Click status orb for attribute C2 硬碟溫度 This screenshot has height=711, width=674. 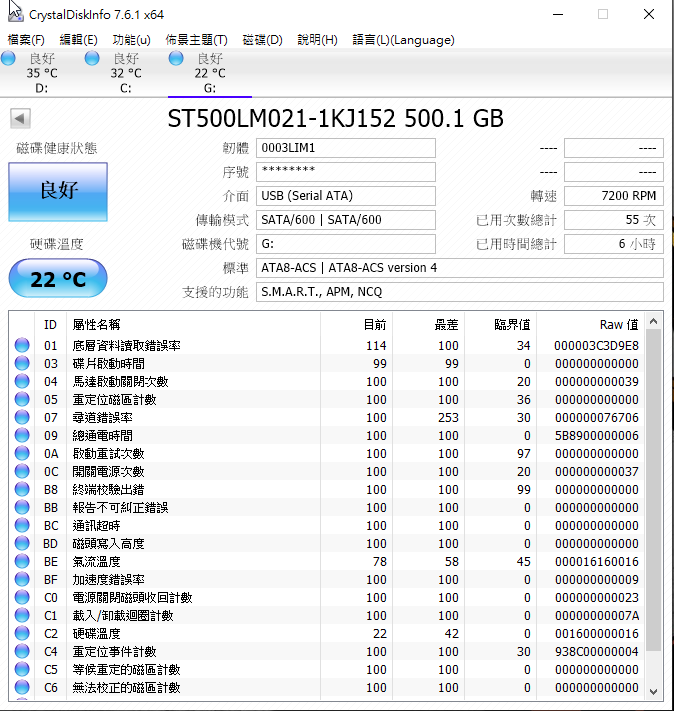pos(22,633)
